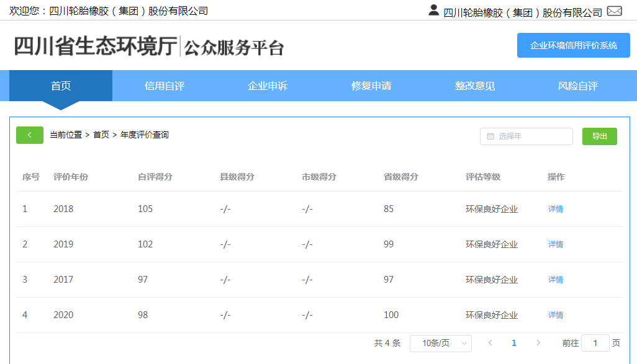
Task: Click self-score value 98
Action: coord(143,315)
